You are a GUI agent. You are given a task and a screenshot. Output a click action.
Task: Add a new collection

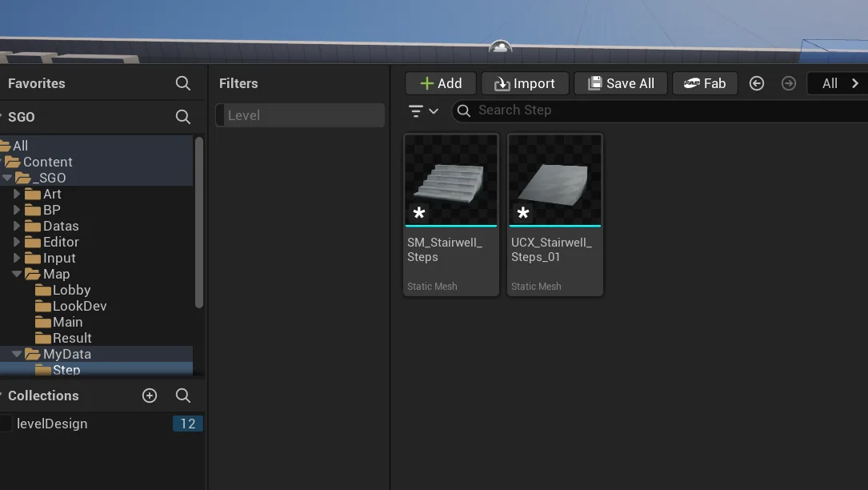coord(150,396)
